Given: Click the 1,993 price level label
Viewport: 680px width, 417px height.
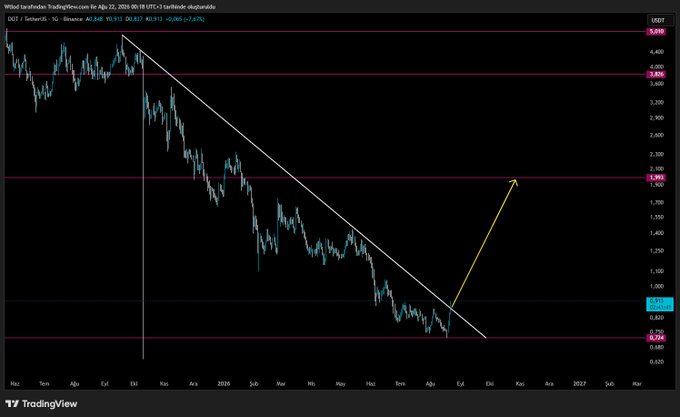Looking at the screenshot, I should pos(656,177).
